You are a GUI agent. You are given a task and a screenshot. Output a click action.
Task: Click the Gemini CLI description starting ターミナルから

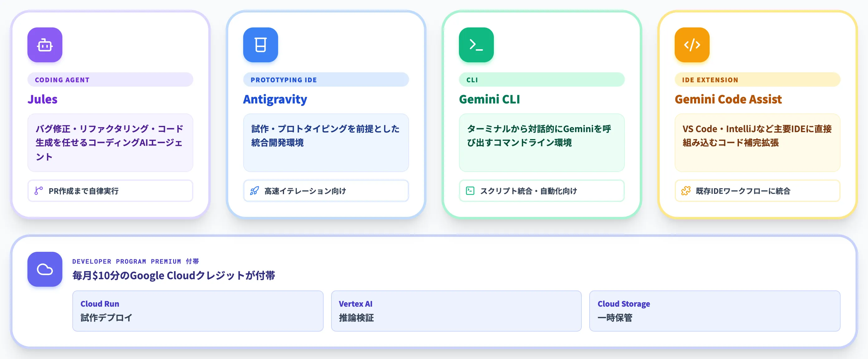coord(542,143)
